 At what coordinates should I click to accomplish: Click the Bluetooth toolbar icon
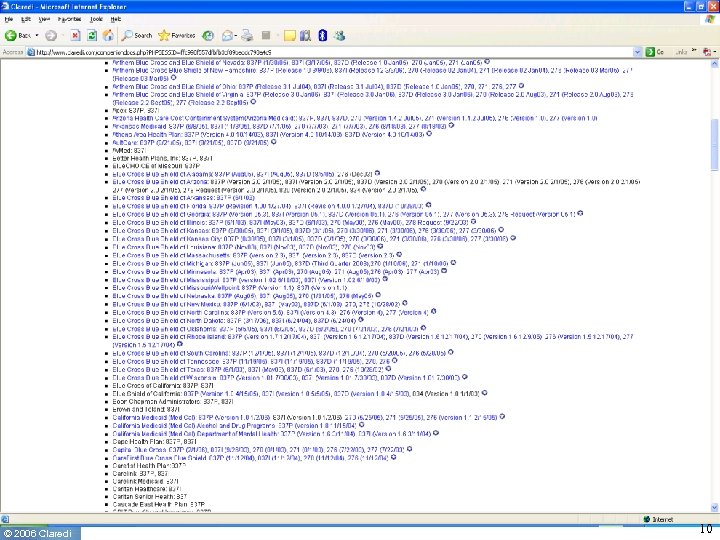322,35
